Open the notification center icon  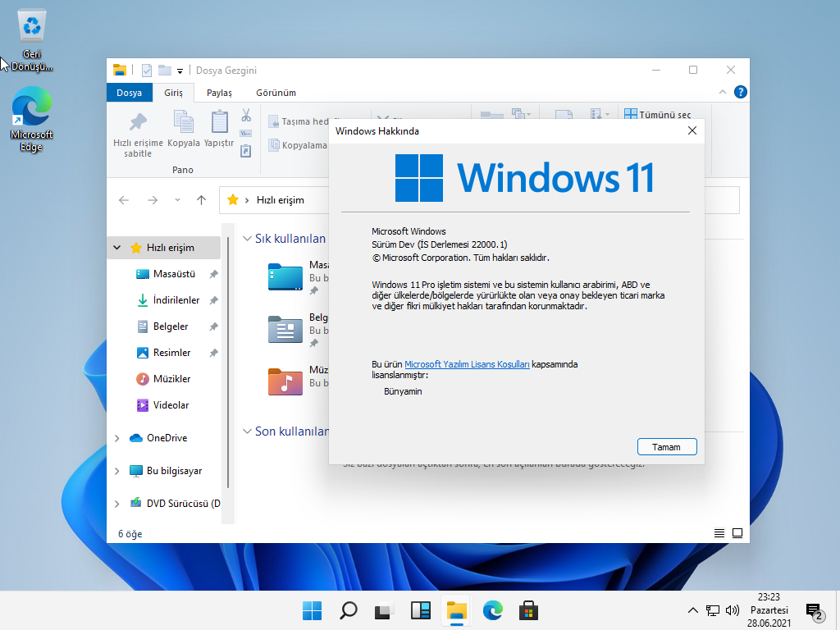pos(815,610)
